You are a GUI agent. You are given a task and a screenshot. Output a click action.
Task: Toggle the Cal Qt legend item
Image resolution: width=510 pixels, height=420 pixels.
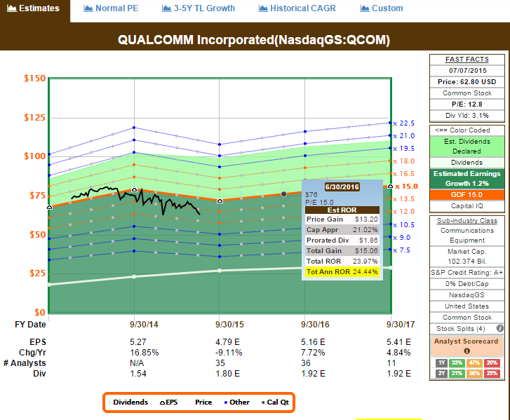pyautogui.click(x=275, y=402)
